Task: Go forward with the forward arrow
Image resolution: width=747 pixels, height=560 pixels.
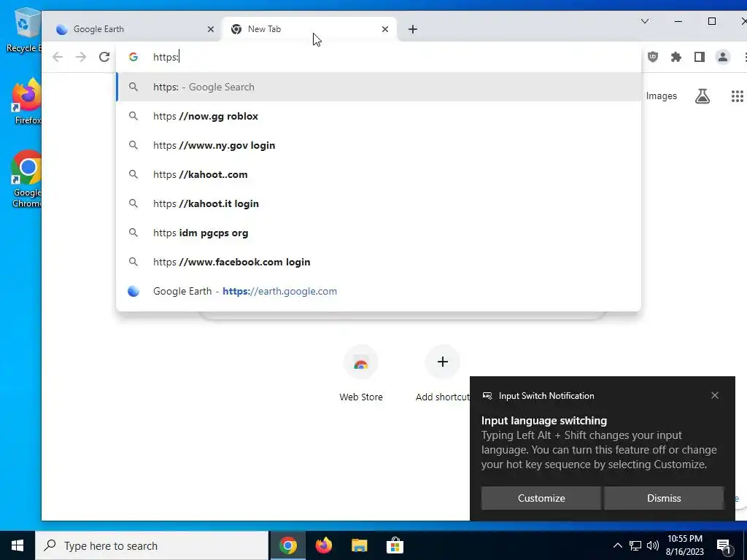Action: pyautogui.click(x=81, y=57)
